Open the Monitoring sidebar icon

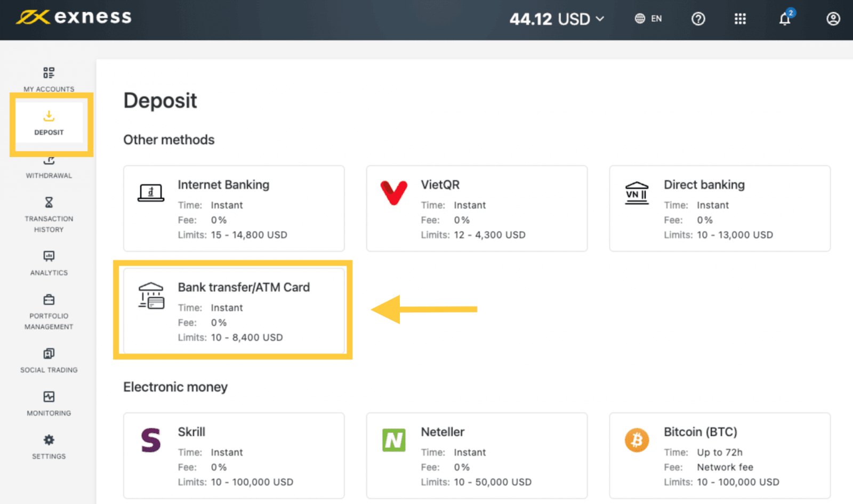tap(49, 396)
